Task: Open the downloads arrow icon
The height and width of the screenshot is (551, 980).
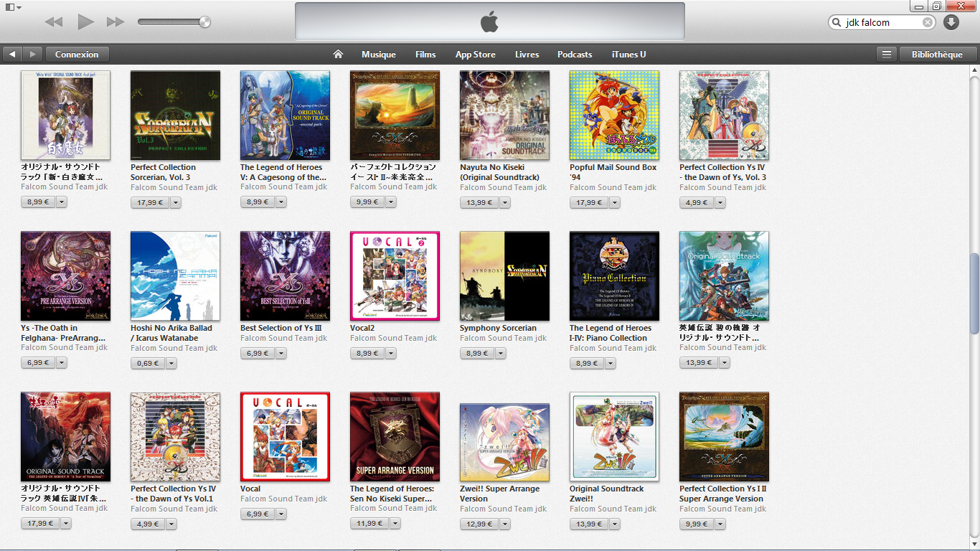Action: click(x=951, y=22)
